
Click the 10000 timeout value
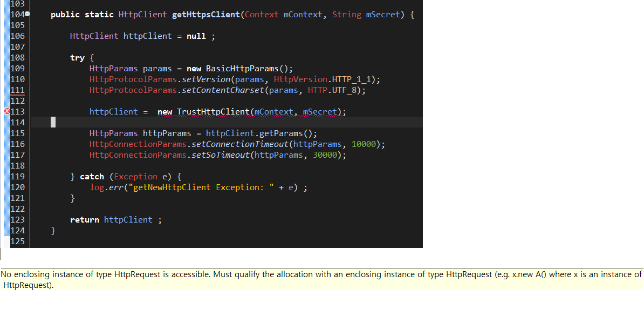pos(364,144)
